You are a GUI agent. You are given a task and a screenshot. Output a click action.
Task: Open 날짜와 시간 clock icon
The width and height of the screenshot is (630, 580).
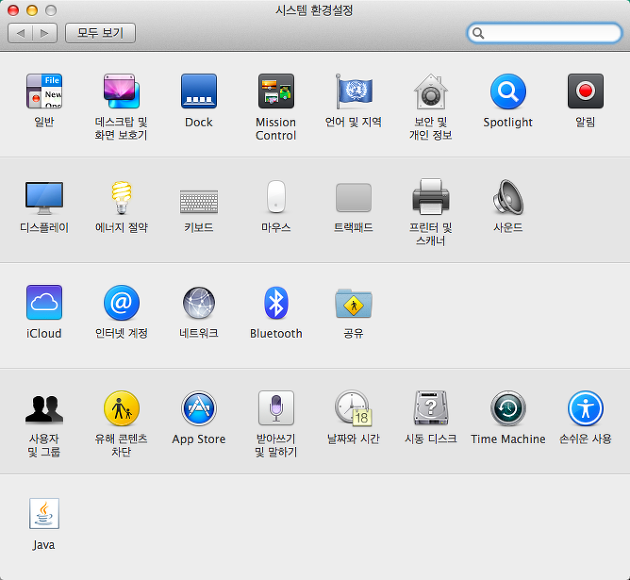[x=354, y=408]
